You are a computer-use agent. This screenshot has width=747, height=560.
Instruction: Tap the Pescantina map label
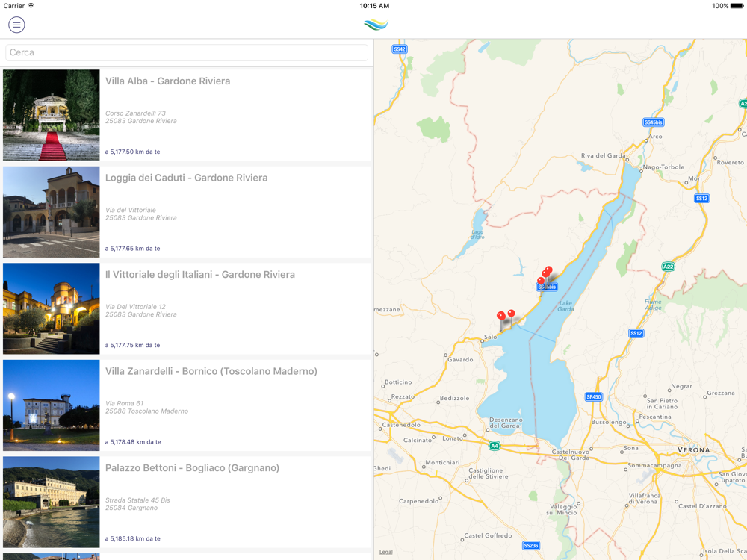pyautogui.click(x=655, y=417)
